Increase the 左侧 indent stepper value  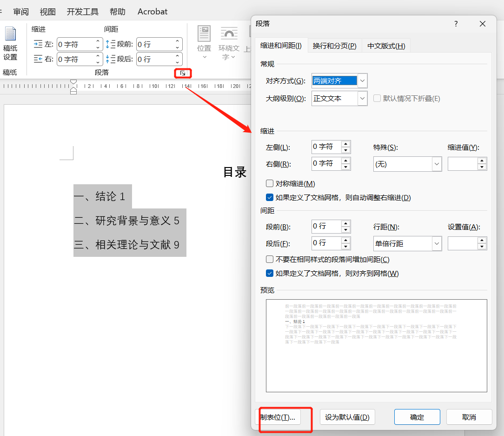pyautogui.click(x=345, y=144)
